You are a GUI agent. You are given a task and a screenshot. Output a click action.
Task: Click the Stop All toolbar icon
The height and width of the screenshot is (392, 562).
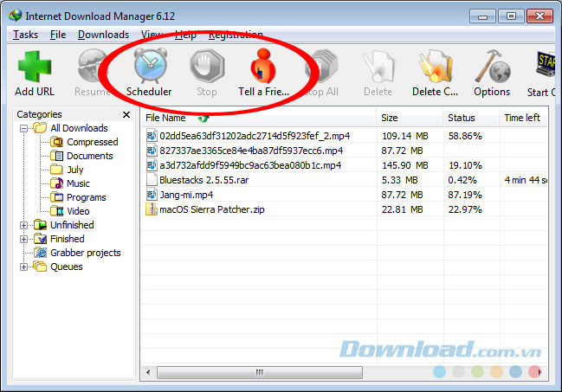(321, 67)
